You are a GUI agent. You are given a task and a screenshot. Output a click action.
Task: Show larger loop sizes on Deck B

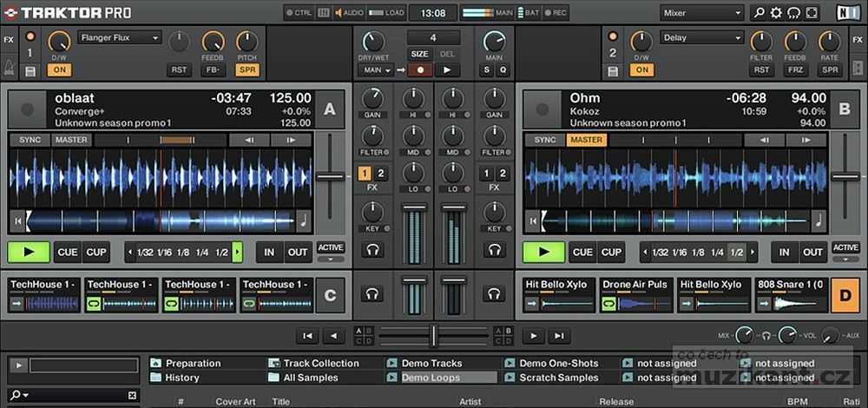pos(753,253)
